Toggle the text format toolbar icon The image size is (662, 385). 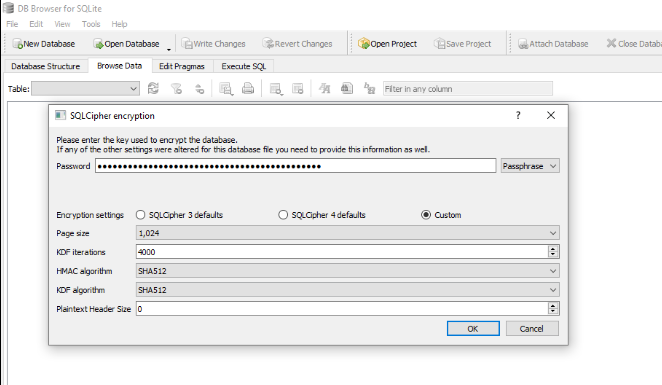(x=325, y=89)
